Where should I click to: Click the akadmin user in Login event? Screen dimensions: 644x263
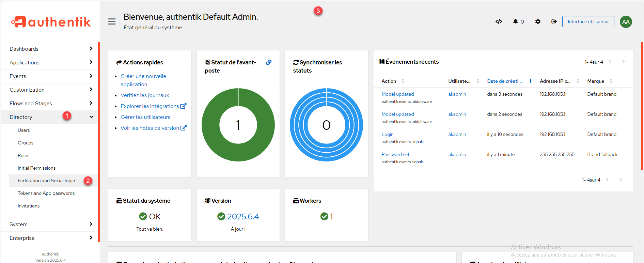tap(457, 134)
